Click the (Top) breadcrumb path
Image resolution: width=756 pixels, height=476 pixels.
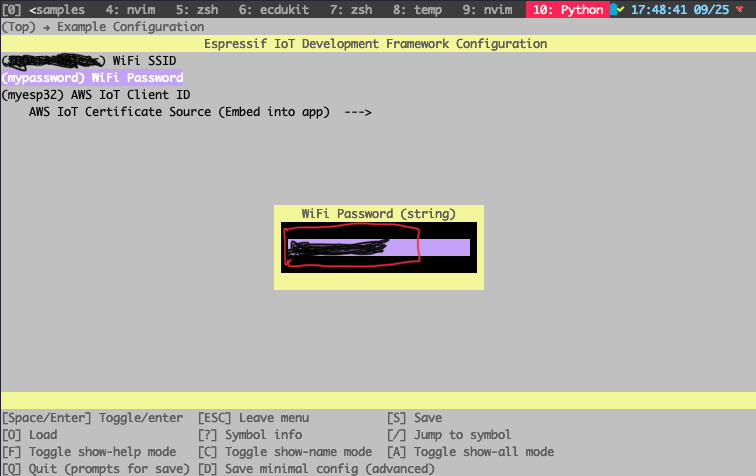pos(19,27)
